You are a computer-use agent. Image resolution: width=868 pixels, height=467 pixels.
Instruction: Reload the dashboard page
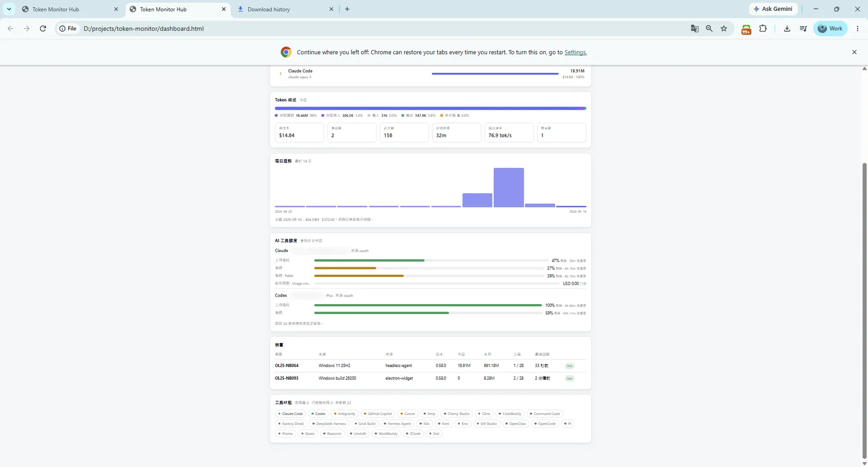[x=43, y=29]
